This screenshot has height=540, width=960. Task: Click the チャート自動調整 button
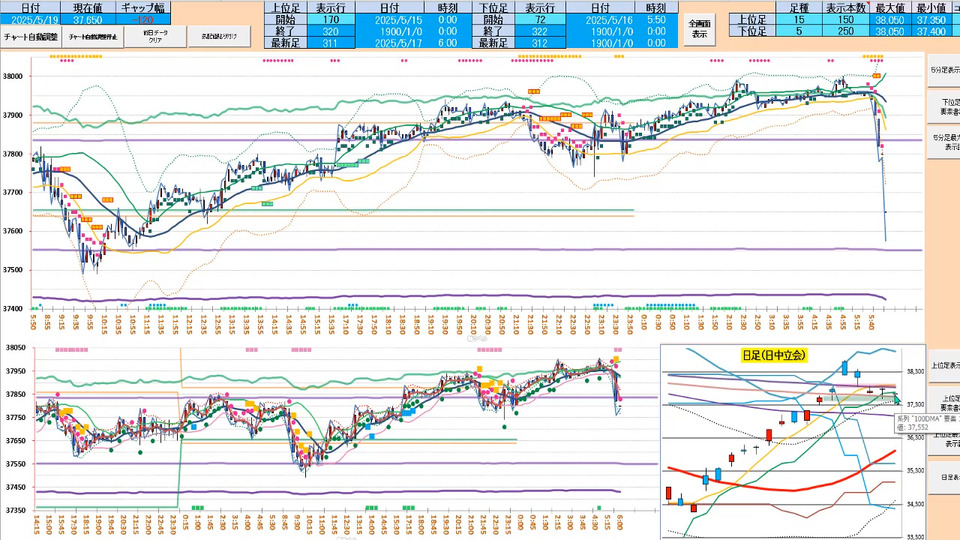point(31,37)
